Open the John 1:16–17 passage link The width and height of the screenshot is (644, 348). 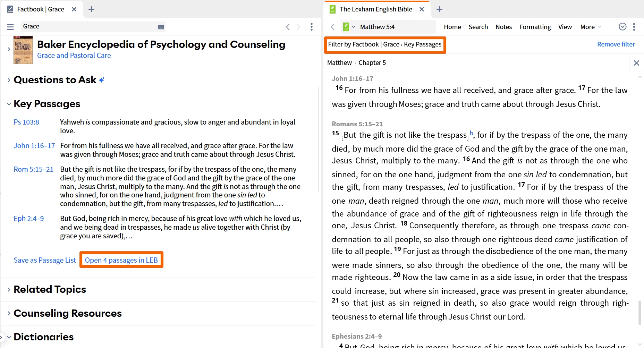tap(34, 146)
